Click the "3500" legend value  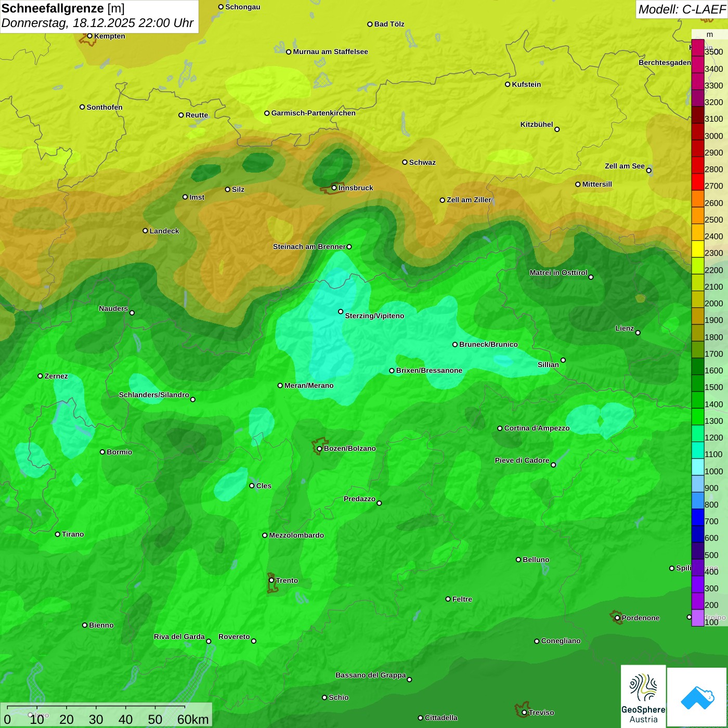714,52
